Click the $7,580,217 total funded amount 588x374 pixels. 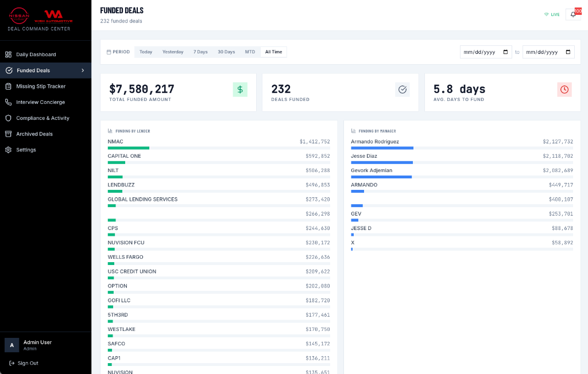click(x=142, y=89)
